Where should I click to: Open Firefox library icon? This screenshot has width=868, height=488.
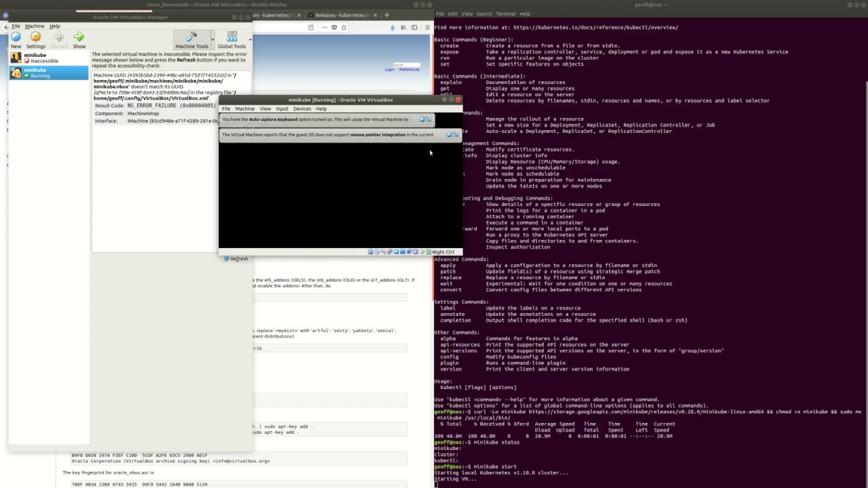[403, 27]
